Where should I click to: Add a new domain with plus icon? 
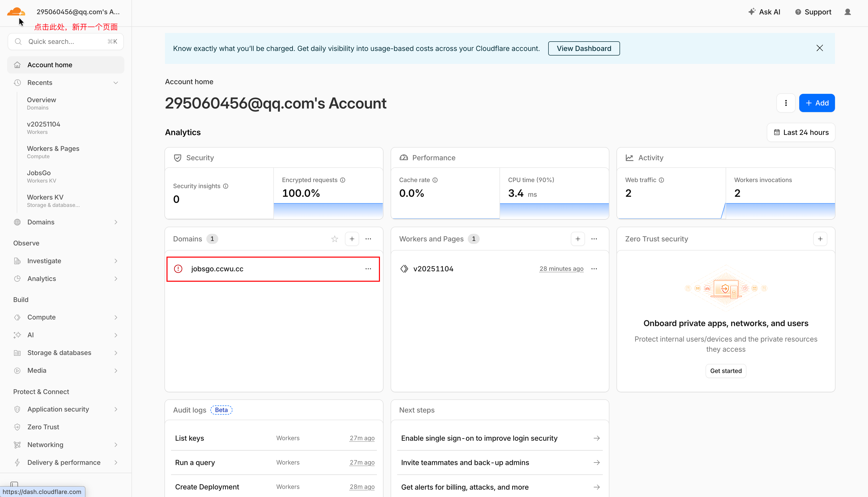[x=352, y=239]
